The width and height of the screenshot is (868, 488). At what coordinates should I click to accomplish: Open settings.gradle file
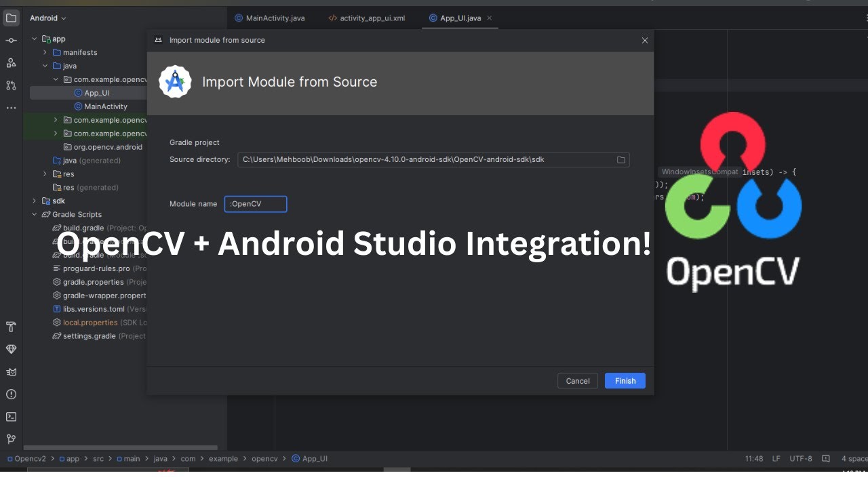tap(100, 336)
